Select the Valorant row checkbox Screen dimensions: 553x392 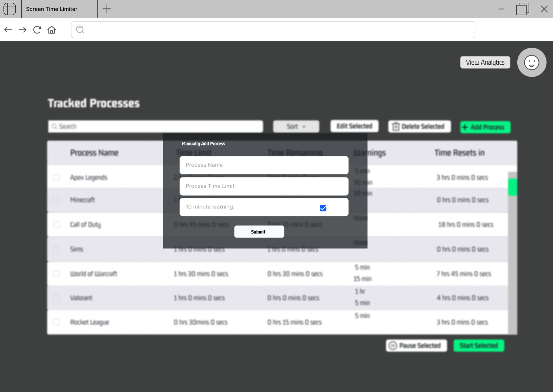click(x=56, y=298)
